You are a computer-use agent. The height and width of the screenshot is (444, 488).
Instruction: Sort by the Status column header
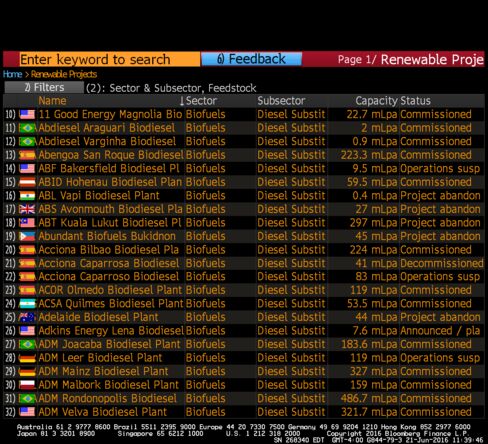[x=415, y=101]
